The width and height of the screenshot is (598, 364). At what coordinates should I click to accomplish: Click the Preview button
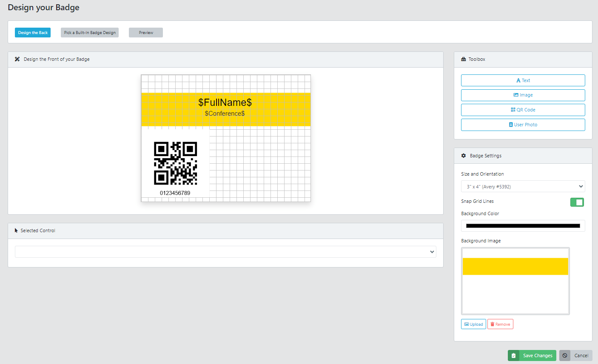(x=146, y=33)
